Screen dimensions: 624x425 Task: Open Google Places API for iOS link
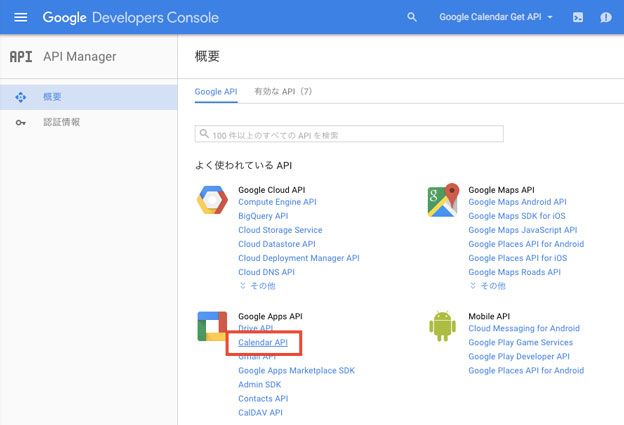pos(518,258)
